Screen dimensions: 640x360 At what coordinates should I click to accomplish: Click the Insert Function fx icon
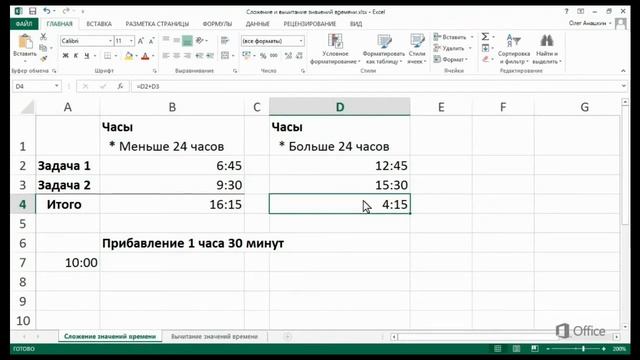click(120, 87)
